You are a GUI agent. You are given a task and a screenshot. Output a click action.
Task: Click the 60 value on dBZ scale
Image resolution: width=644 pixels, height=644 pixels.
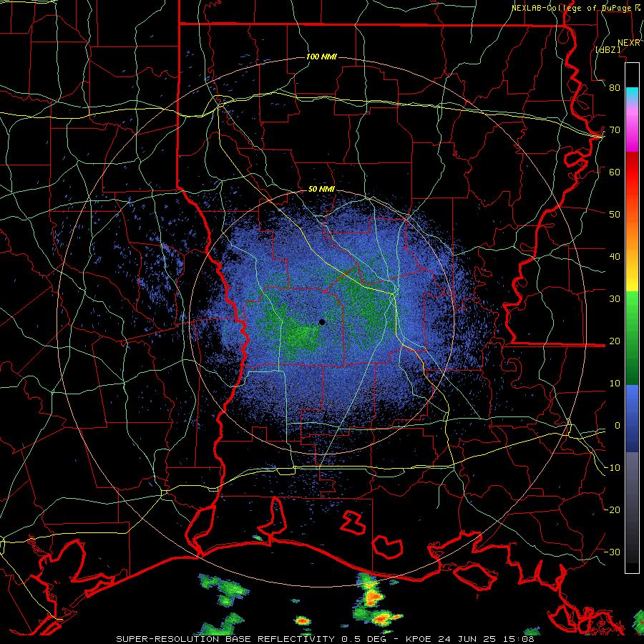click(615, 172)
